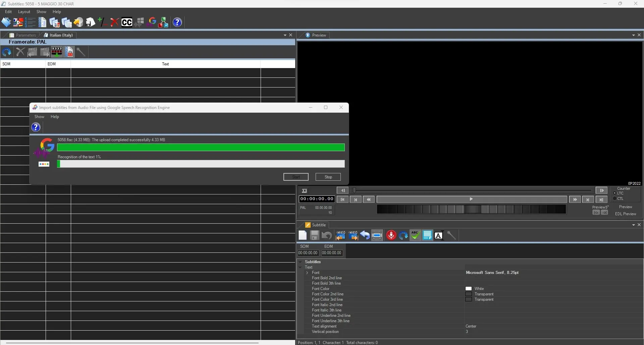The width and height of the screenshot is (644, 345).
Task: Collapse the Subtitles property group
Action: point(300,262)
